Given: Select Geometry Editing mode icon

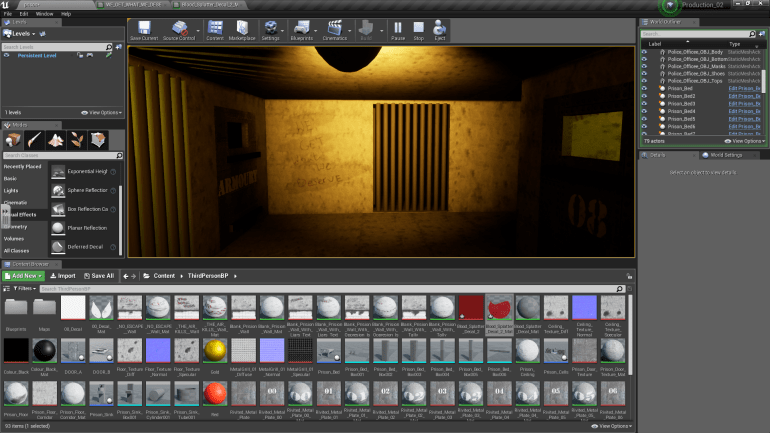Looking at the screenshot, I should coord(98,140).
